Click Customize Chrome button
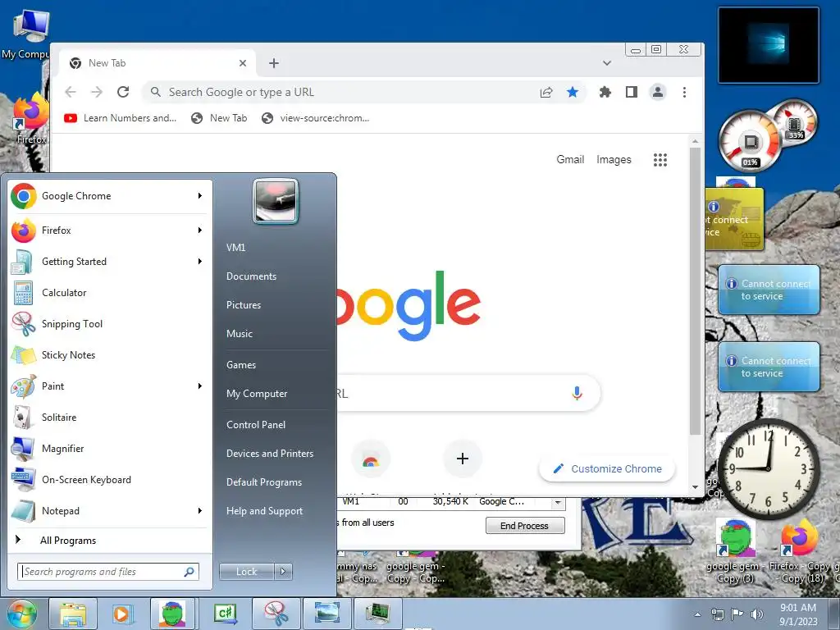Image resolution: width=840 pixels, height=630 pixels. tap(607, 468)
